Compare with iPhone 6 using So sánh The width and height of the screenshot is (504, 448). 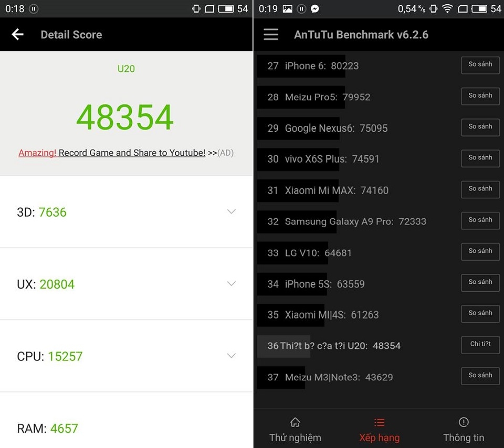(x=480, y=65)
